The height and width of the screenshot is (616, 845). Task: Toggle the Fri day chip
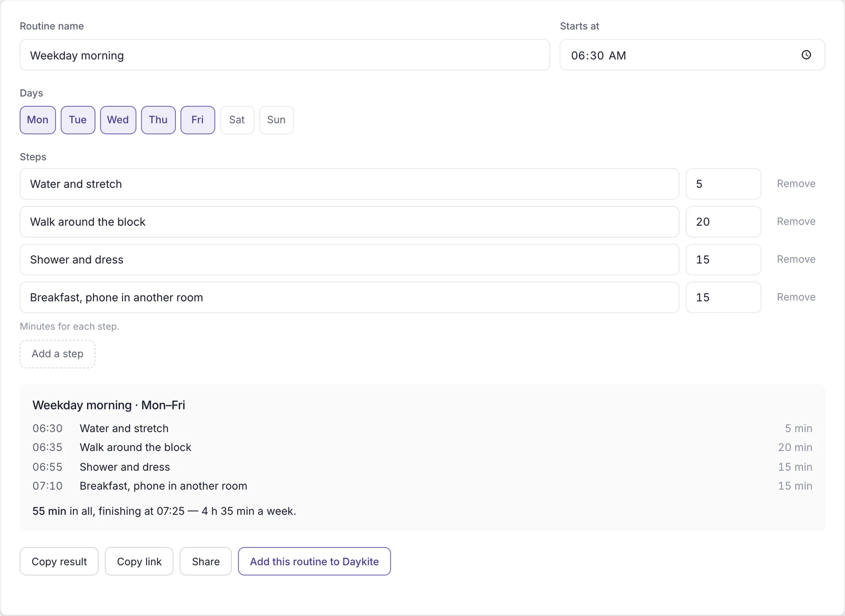click(x=198, y=120)
